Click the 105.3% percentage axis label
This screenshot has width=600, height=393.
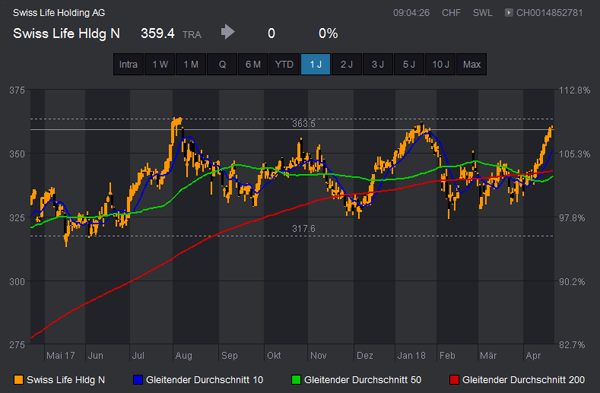[x=574, y=154]
